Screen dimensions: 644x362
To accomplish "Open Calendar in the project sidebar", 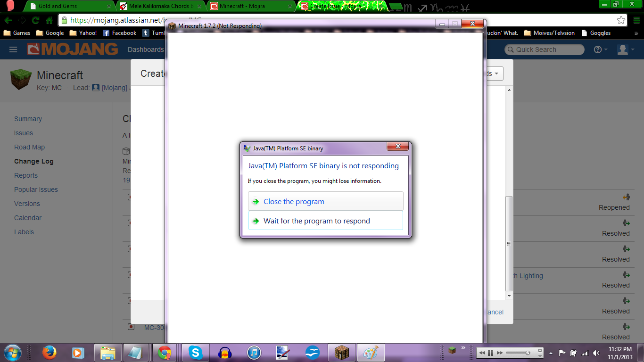I will coord(28,218).
